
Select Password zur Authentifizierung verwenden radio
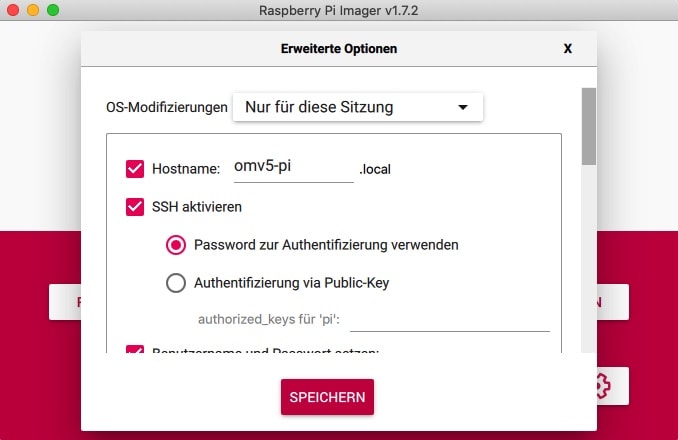(x=176, y=244)
